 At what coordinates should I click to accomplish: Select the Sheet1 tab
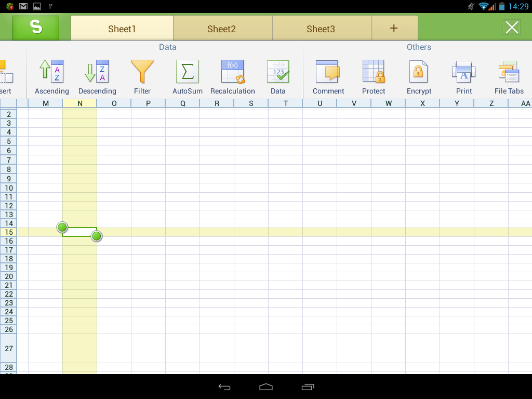tap(122, 29)
